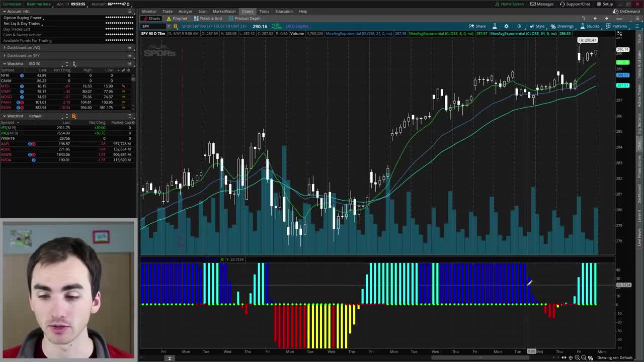This screenshot has width=644, height=362.
Task: Click the back arrow above chart toolbar
Action: coord(595,19)
